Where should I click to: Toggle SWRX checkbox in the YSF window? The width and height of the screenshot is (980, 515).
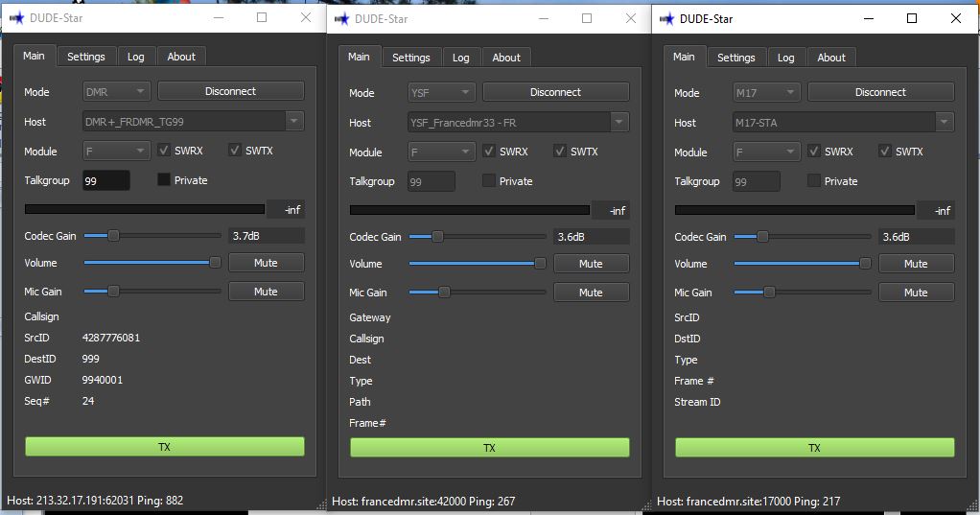click(x=489, y=152)
